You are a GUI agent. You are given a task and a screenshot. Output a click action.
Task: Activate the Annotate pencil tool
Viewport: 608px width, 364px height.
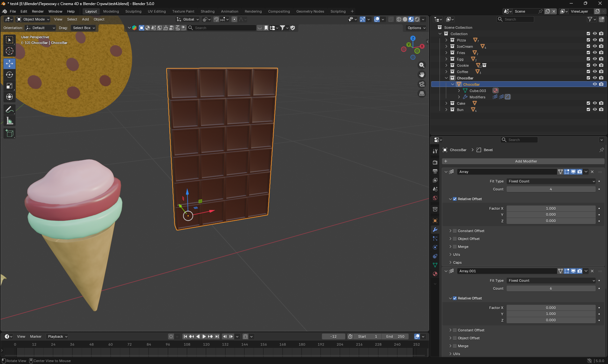[9, 110]
